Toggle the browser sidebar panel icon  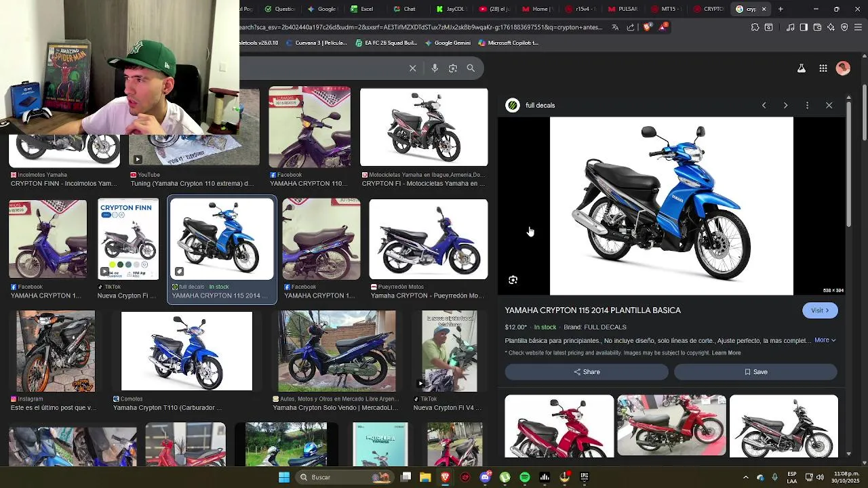coord(804,27)
